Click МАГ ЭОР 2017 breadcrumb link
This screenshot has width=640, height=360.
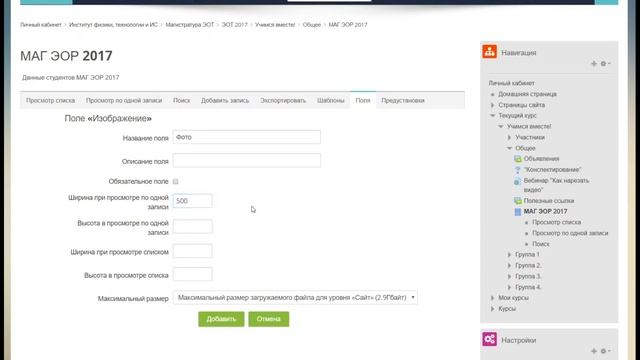pyautogui.click(x=348, y=25)
